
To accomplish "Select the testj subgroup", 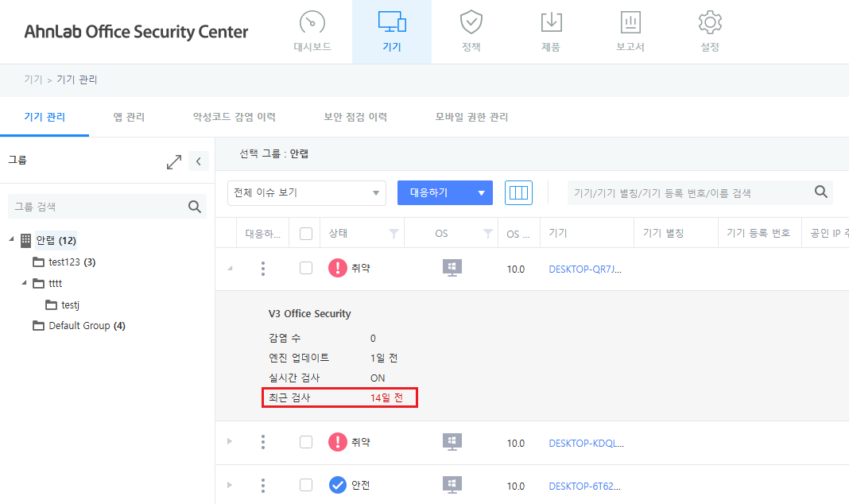I will (71, 304).
